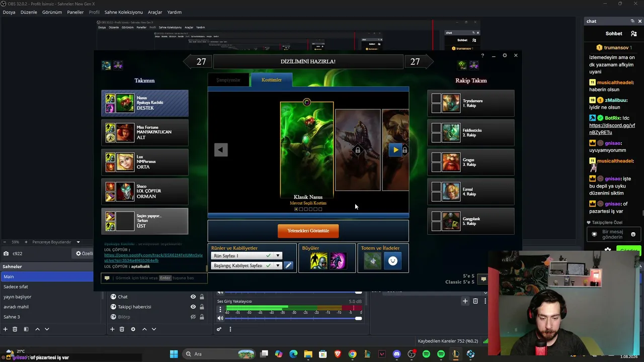644x362 pixels.
Task: Click the Yetenekleri Görüntüle button
Action: pyautogui.click(x=308, y=231)
